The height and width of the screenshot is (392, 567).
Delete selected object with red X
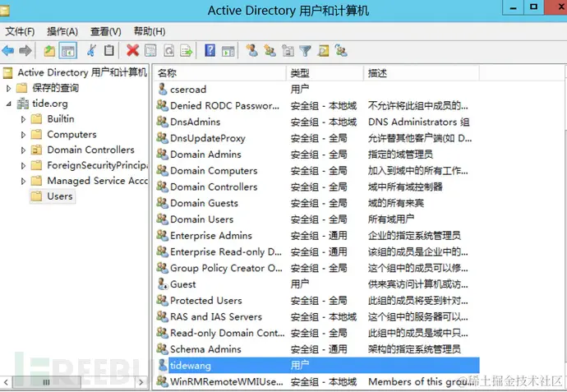coord(132,51)
